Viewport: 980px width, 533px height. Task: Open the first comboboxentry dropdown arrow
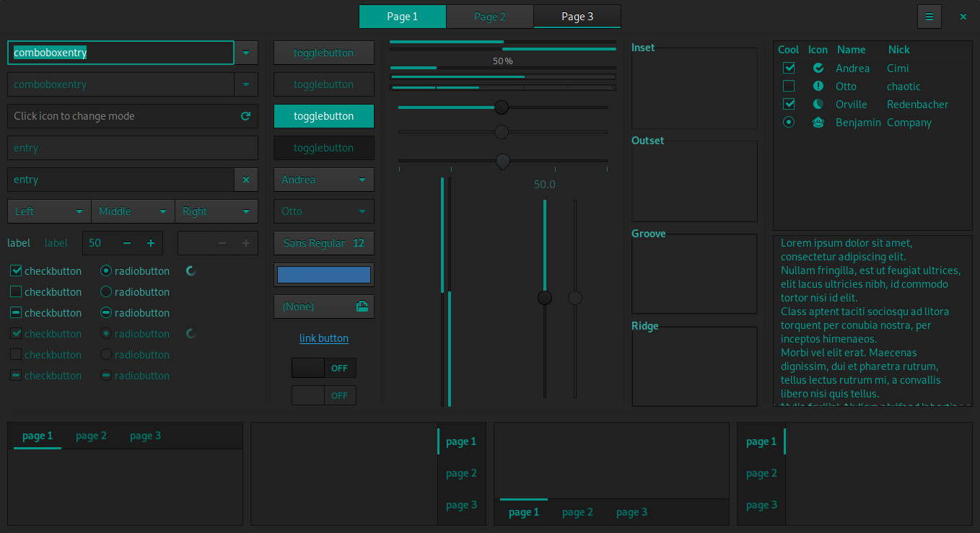pyautogui.click(x=246, y=53)
